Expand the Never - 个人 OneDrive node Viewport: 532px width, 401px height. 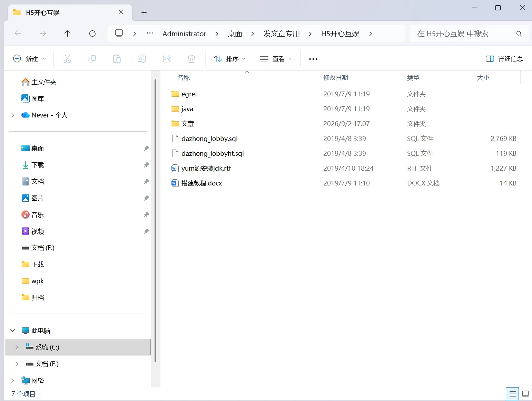13,115
